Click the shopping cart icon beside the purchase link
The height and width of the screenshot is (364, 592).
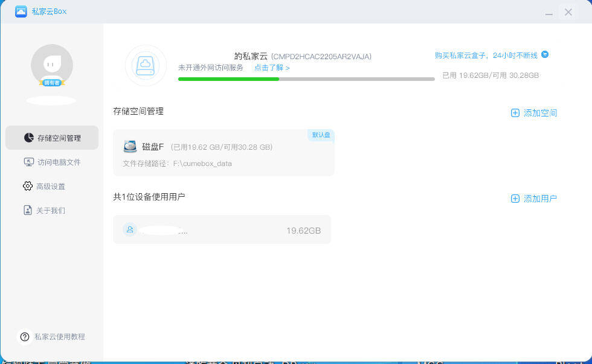(x=545, y=55)
